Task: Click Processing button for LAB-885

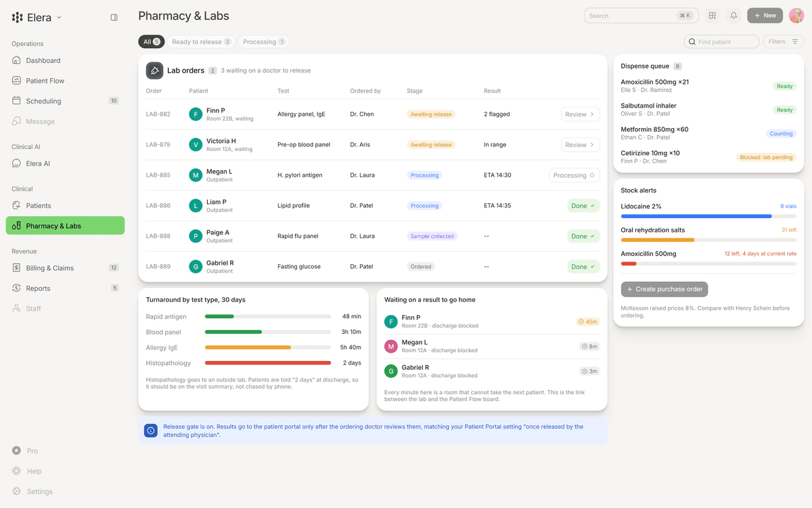Action: click(x=574, y=175)
